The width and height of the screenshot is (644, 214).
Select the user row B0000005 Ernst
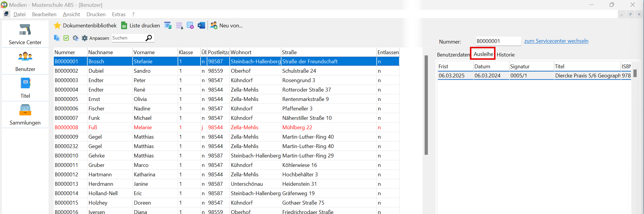tap(226, 99)
